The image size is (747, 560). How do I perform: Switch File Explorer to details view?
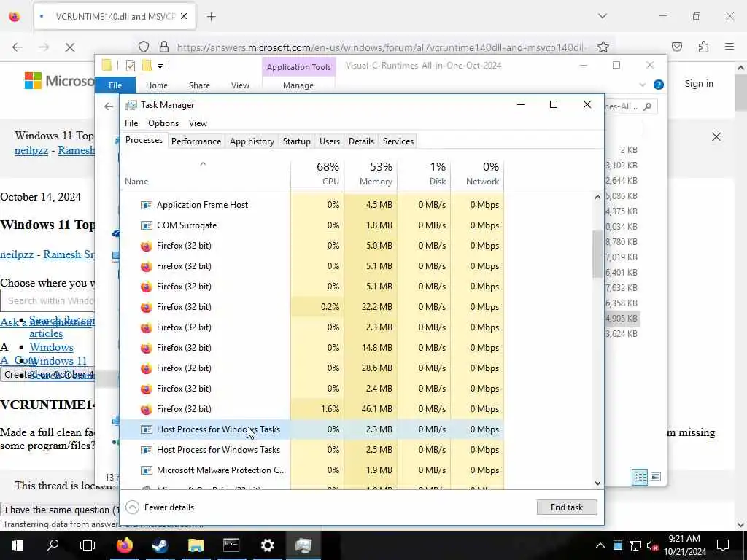coord(639,477)
